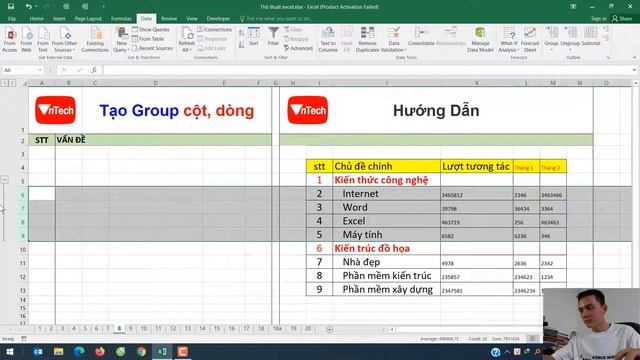
Task: Open the Page Layout tab
Action: click(88, 18)
